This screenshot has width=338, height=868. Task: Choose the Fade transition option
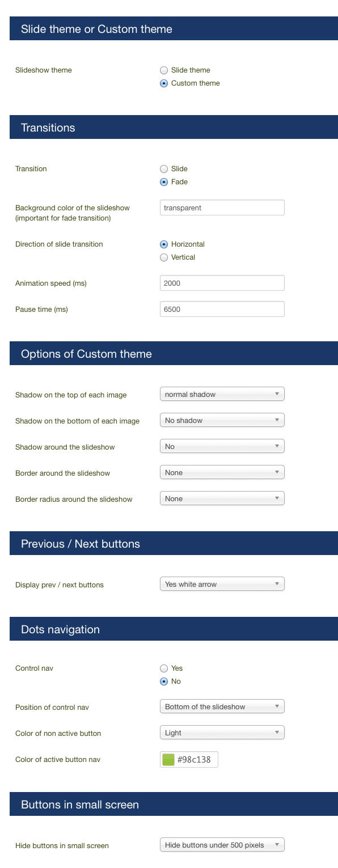coord(164,182)
